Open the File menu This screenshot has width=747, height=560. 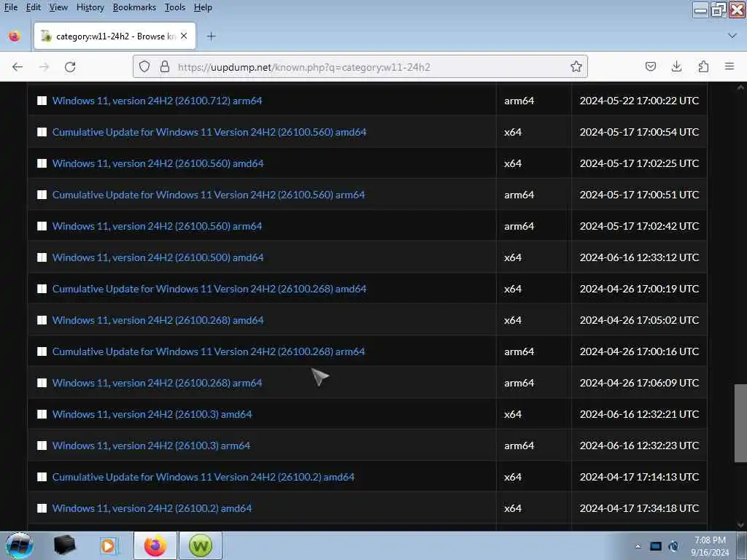10,7
